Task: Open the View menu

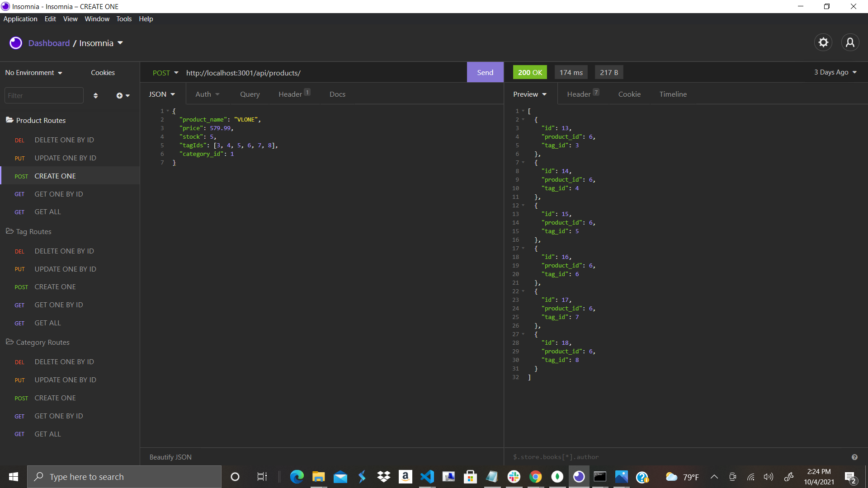Action: pyautogui.click(x=70, y=19)
